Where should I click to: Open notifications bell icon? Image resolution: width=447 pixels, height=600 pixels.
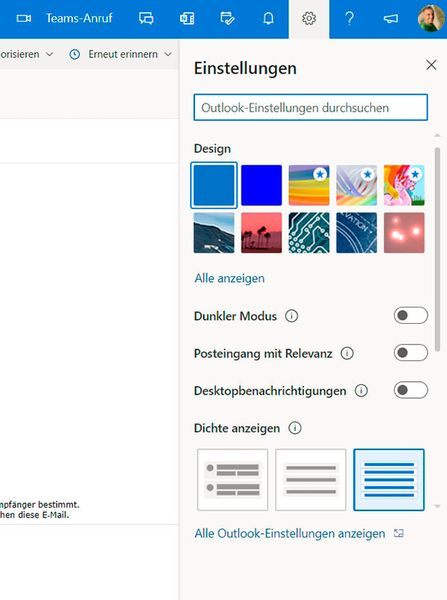(268, 18)
